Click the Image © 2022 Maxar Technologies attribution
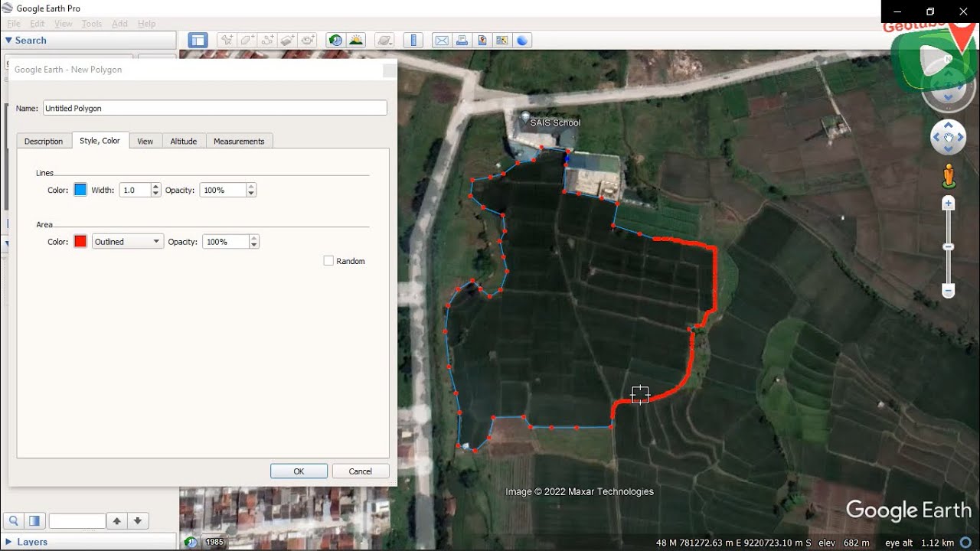This screenshot has width=980, height=551. tap(580, 492)
